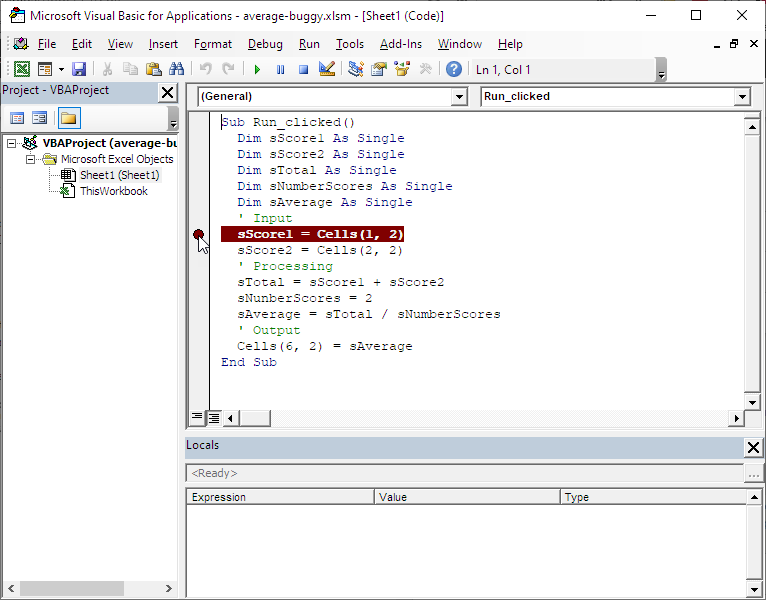Click the Cut scissors icon

pos(107,69)
